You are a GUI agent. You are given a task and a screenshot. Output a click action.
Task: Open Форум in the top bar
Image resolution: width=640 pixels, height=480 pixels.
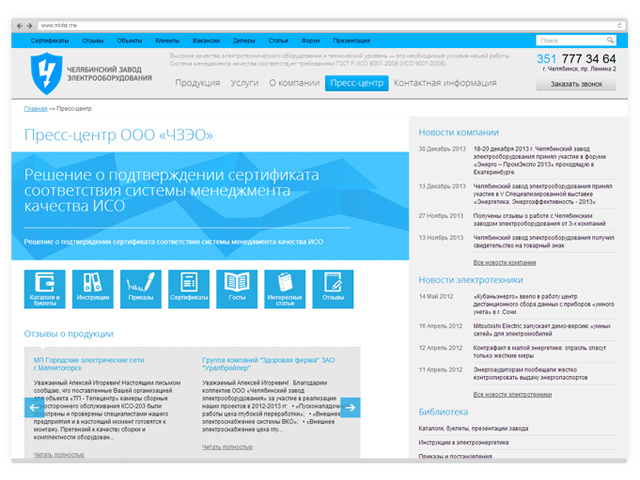(311, 40)
